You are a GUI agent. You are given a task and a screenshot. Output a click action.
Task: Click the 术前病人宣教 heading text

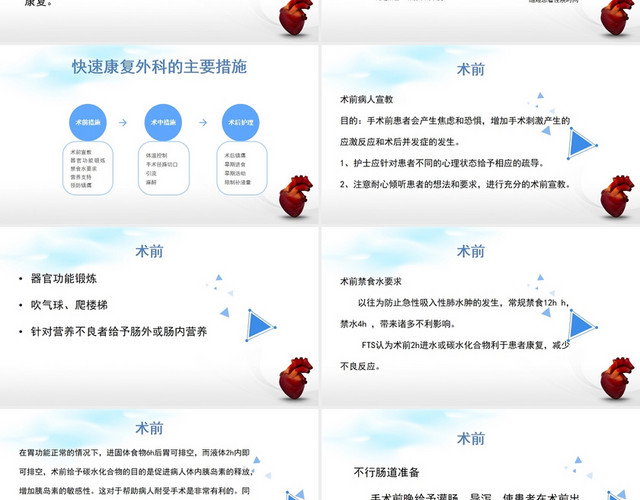tap(367, 100)
